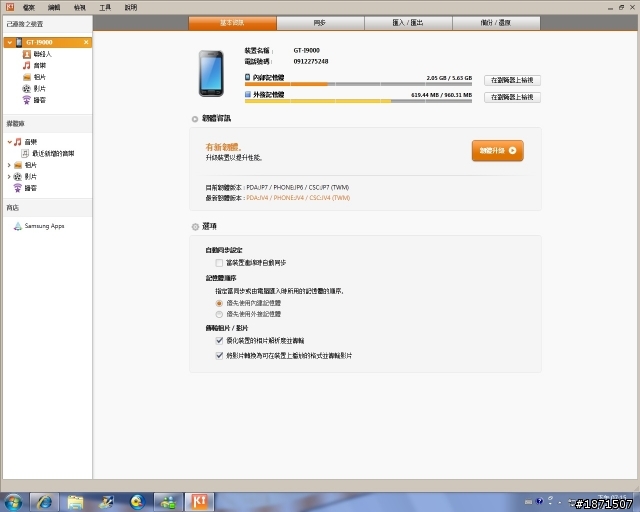Select the GT-I9000 phone icon in sidebar
This screenshot has width=640, height=512.
tap(19, 42)
